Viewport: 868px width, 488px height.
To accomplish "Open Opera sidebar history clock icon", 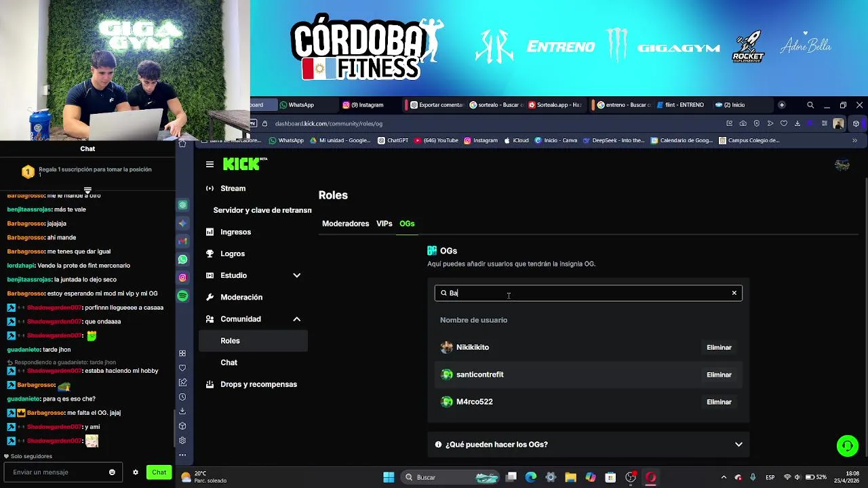I will tap(182, 397).
